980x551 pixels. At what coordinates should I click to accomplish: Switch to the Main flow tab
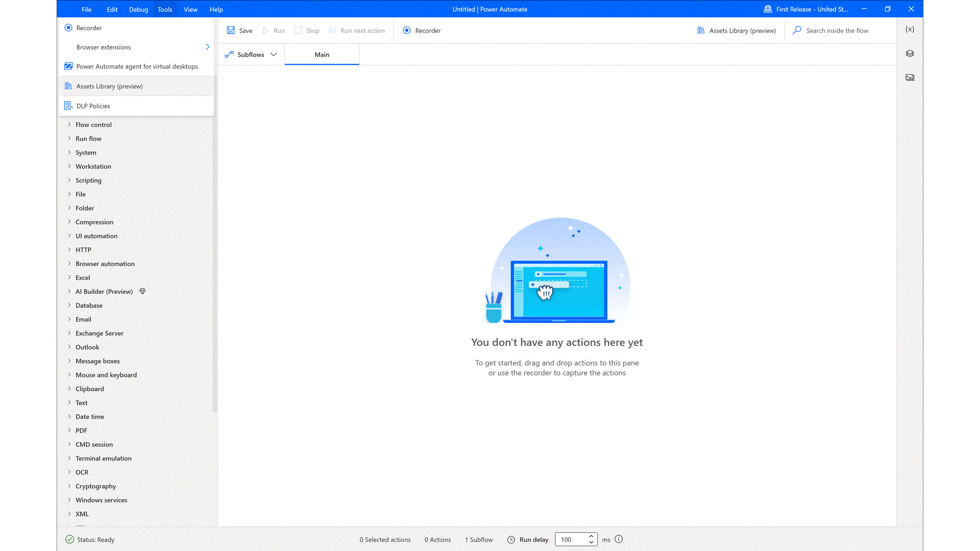pos(322,55)
